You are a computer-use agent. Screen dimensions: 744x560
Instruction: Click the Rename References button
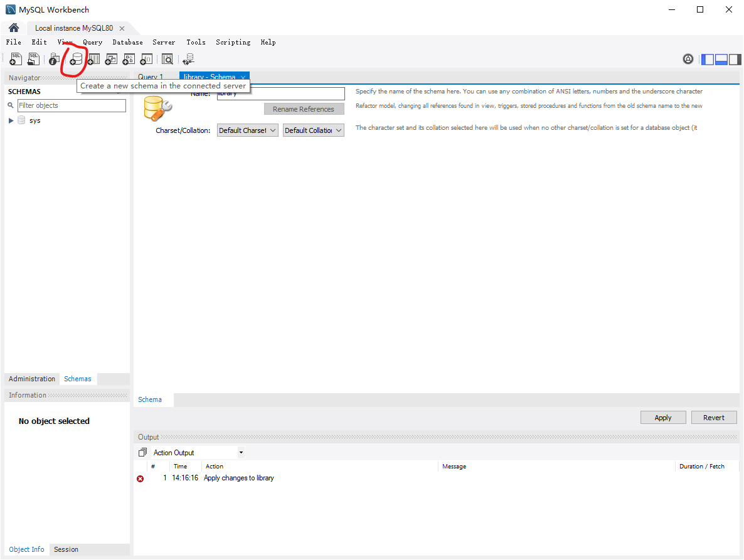(304, 109)
